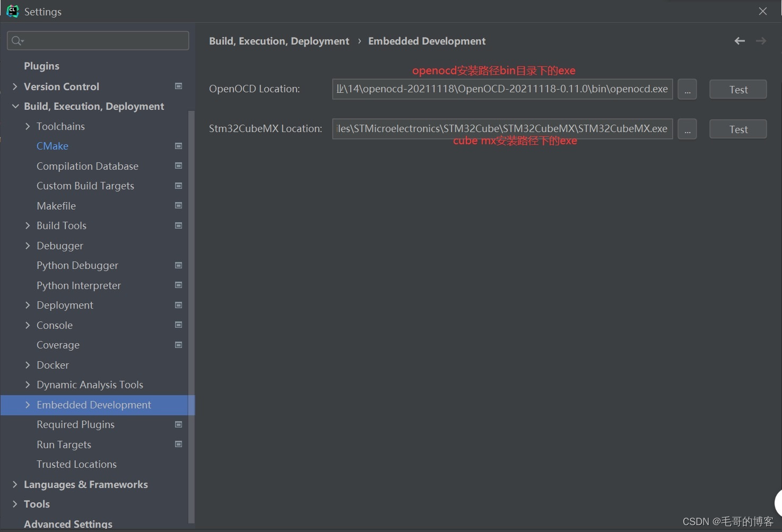Expand Languages & Frameworks section
The width and height of the screenshot is (782, 532).
pyautogui.click(x=15, y=484)
